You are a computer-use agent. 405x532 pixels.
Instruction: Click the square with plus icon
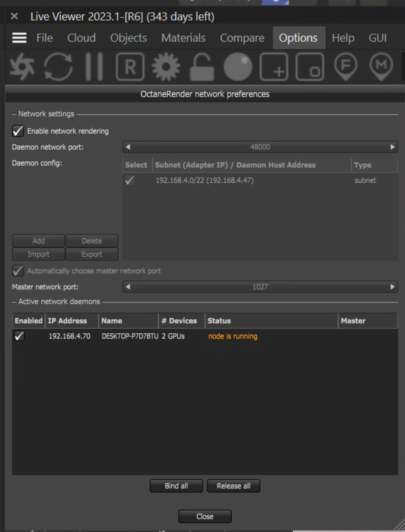pos(274,67)
